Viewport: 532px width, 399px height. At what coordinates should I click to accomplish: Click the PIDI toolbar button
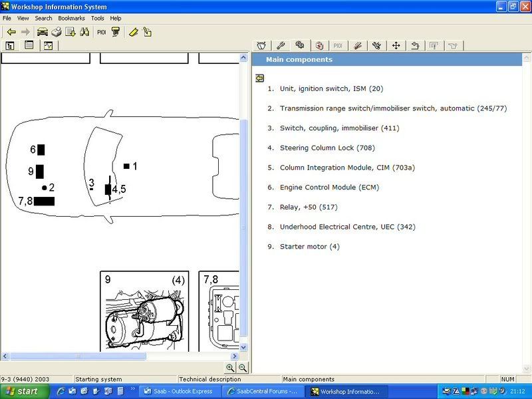101,32
